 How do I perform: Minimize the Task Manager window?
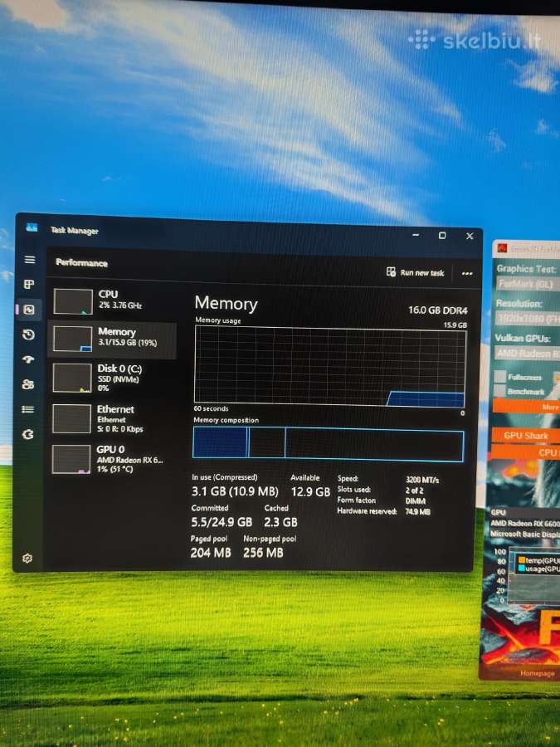coord(416,235)
